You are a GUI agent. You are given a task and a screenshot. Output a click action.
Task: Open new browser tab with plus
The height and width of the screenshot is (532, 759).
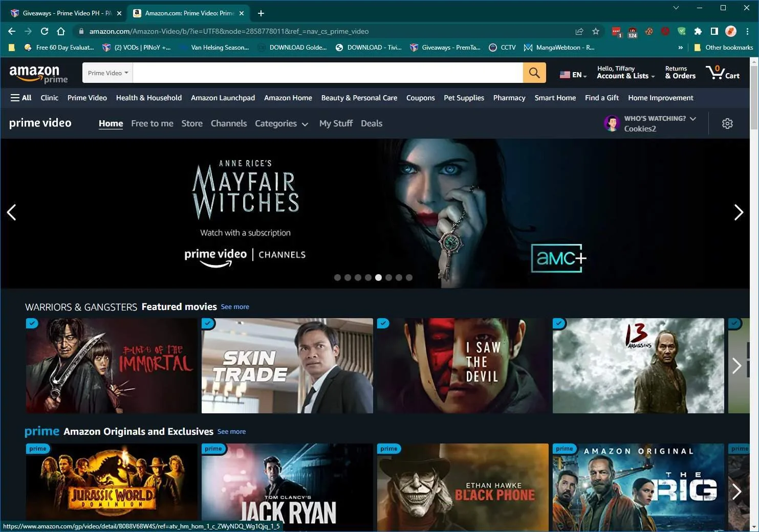point(261,13)
